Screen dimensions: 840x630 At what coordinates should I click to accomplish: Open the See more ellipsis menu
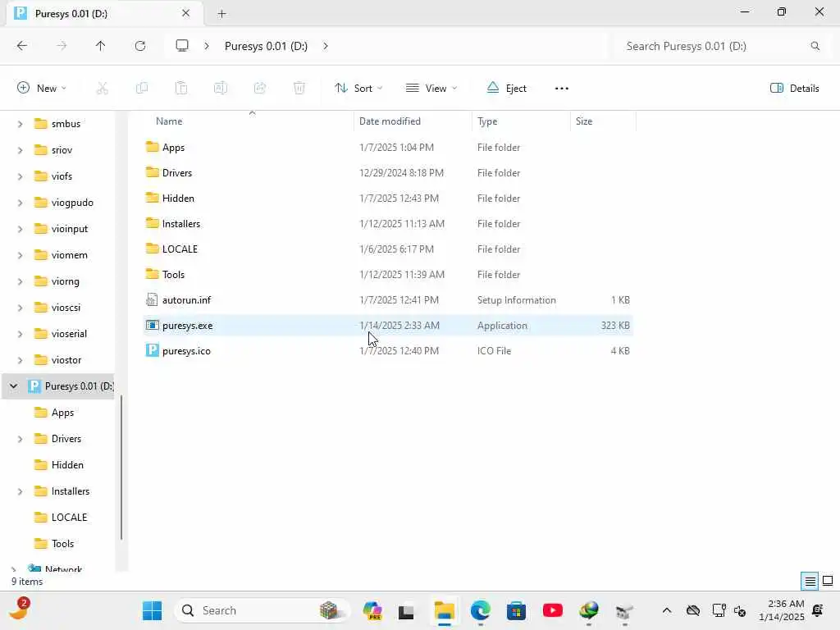click(x=561, y=89)
